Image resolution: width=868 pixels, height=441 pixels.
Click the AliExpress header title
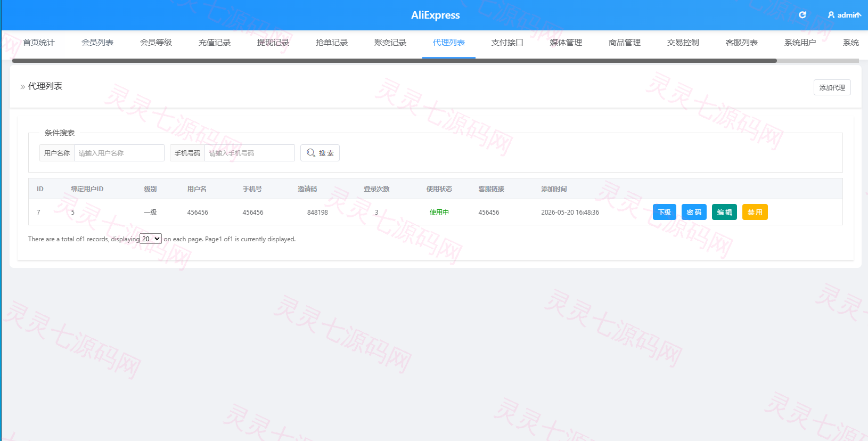435,15
